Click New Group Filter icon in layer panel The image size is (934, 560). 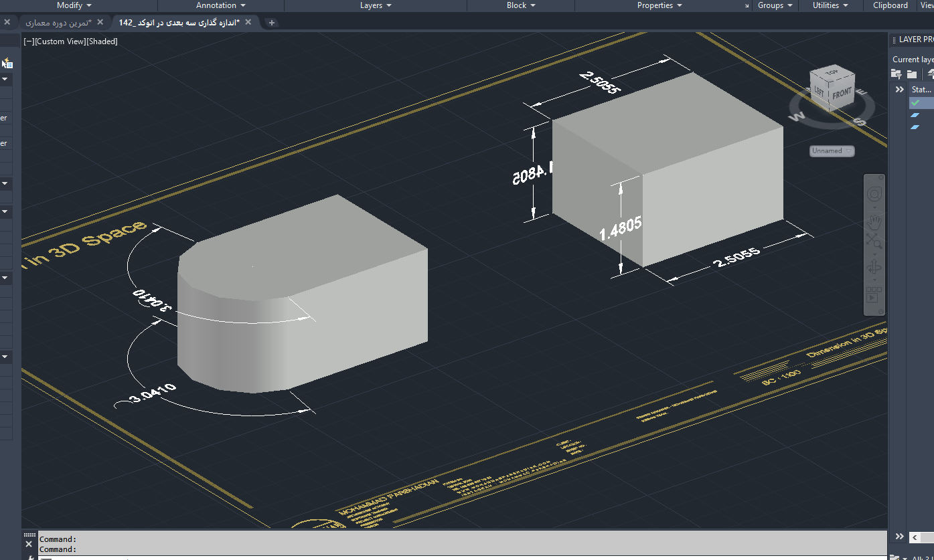point(912,74)
